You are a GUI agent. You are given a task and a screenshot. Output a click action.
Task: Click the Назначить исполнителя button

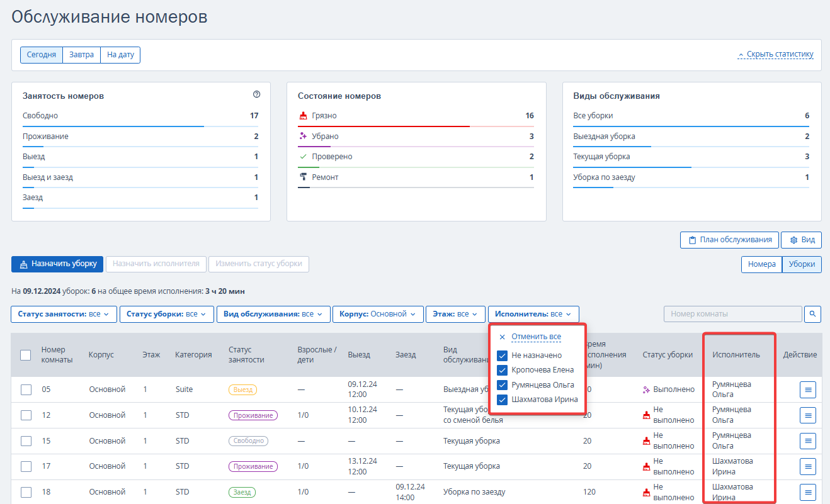156,264
